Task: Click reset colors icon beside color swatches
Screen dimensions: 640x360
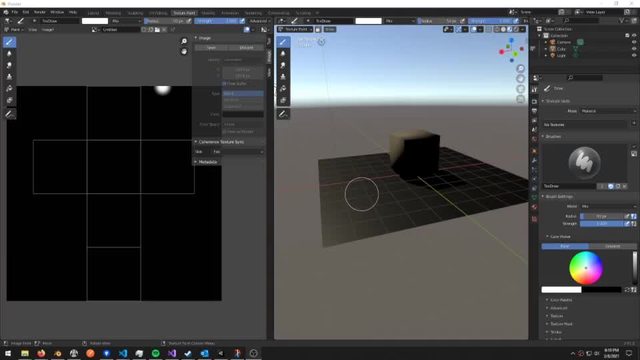Action: tap(627, 290)
